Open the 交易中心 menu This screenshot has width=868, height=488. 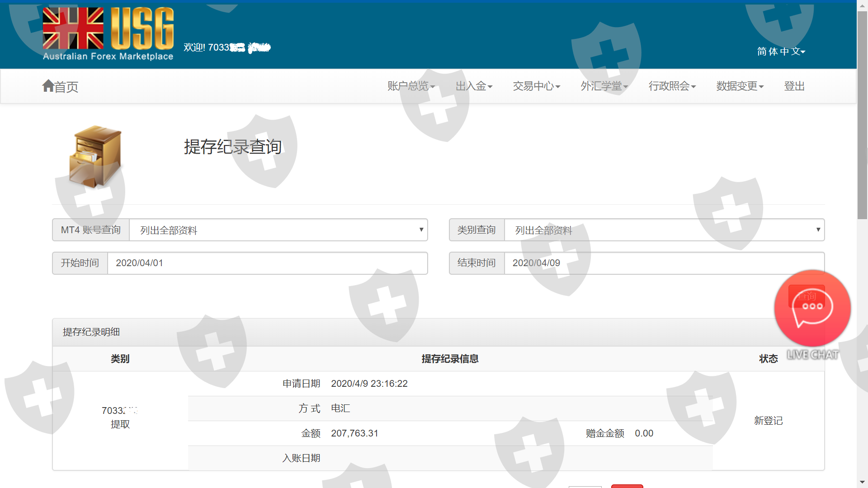tap(536, 86)
